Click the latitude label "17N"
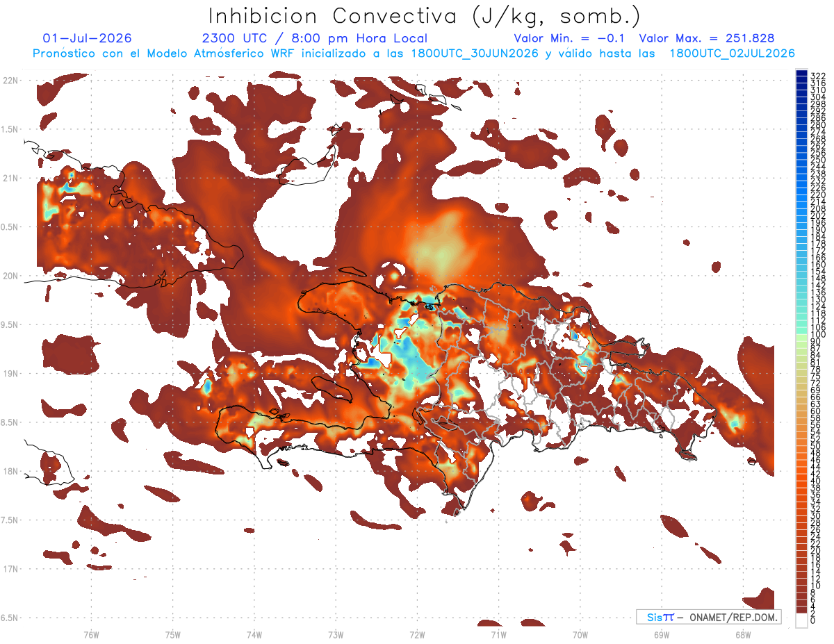 [x=10, y=569]
